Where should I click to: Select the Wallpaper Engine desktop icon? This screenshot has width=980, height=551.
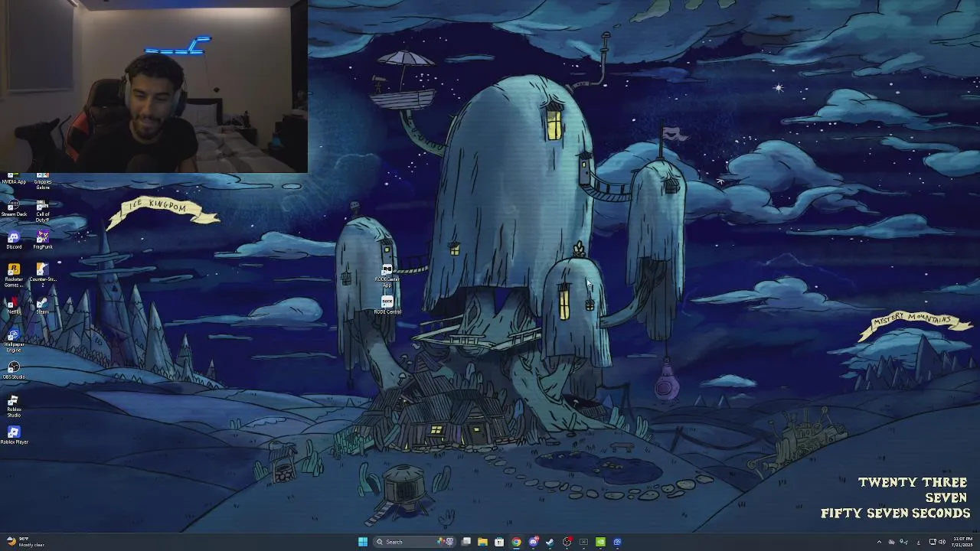tap(14, 341)
